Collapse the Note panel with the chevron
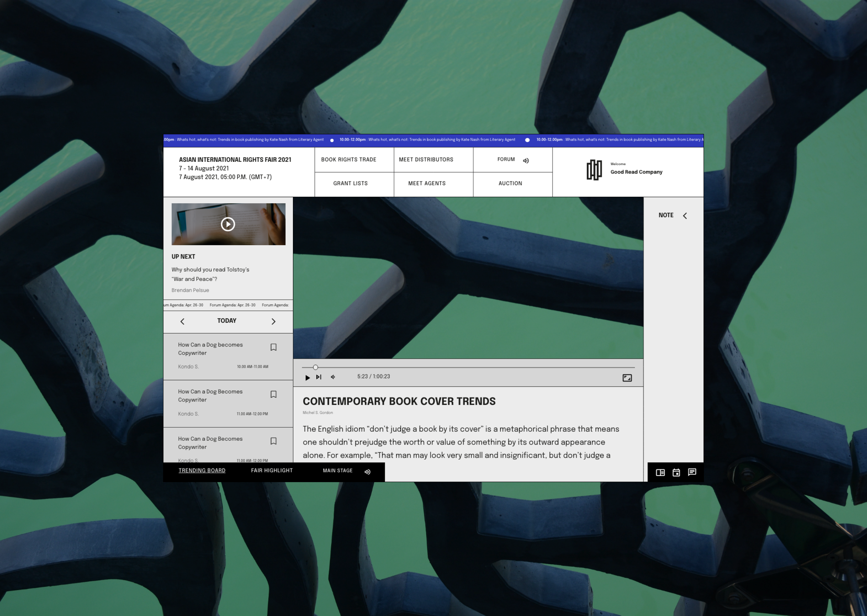The height and width of the screenshot is (616, 867). (x=685, y=216)
